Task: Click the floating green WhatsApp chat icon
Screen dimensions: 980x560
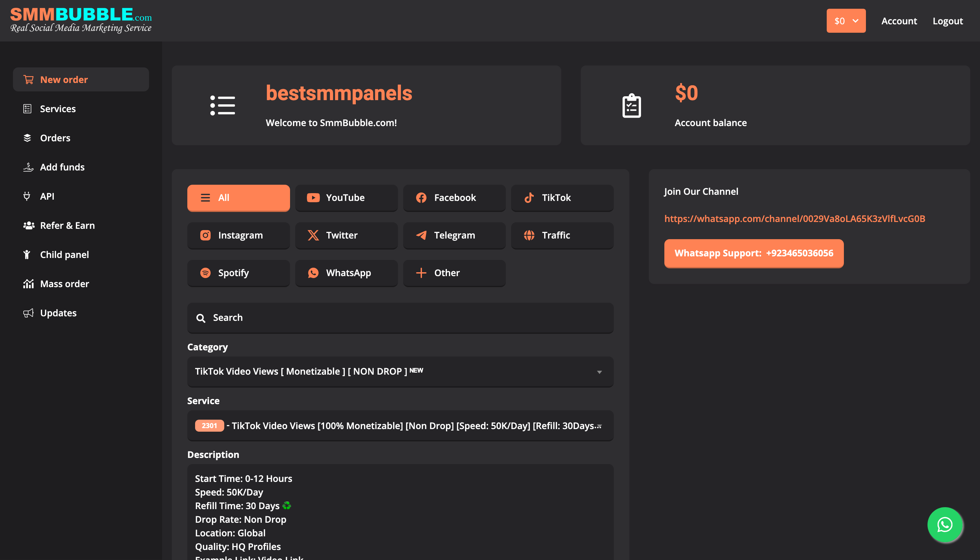Action: tap(945, 525)
